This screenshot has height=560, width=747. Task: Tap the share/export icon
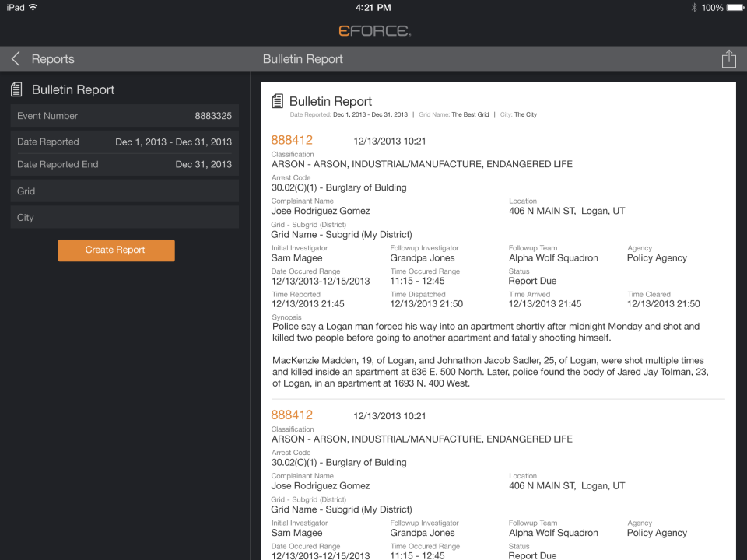[729, 58]
